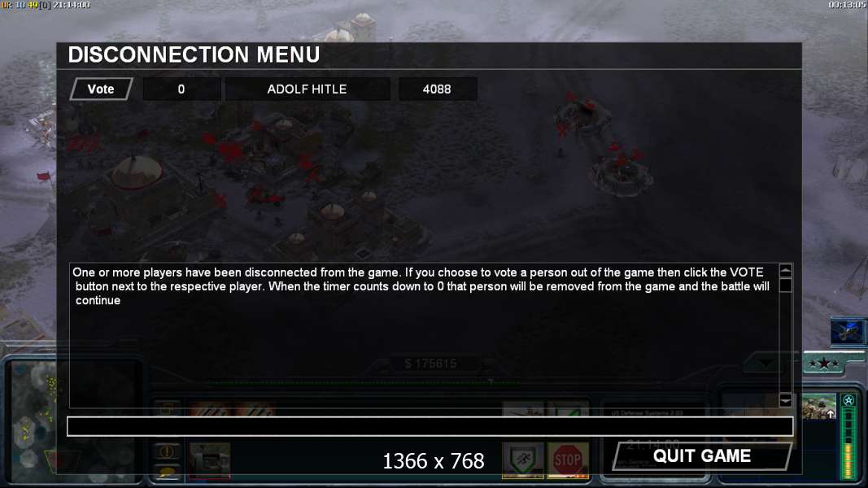Select the Evacuate running-man command icon
The width and height of the screenshot is (868, 488).
point(523,460)
